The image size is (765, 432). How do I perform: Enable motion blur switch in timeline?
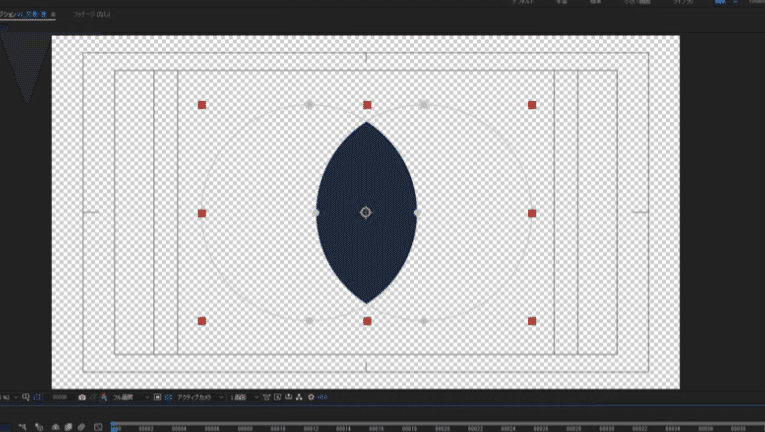81,427
